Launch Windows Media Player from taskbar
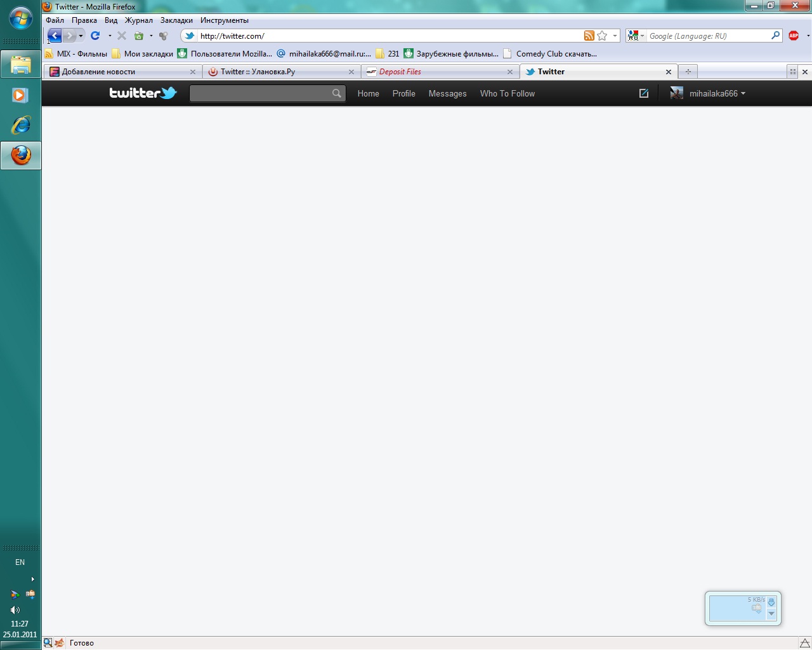The image size is (812, 650). [20, 95]
